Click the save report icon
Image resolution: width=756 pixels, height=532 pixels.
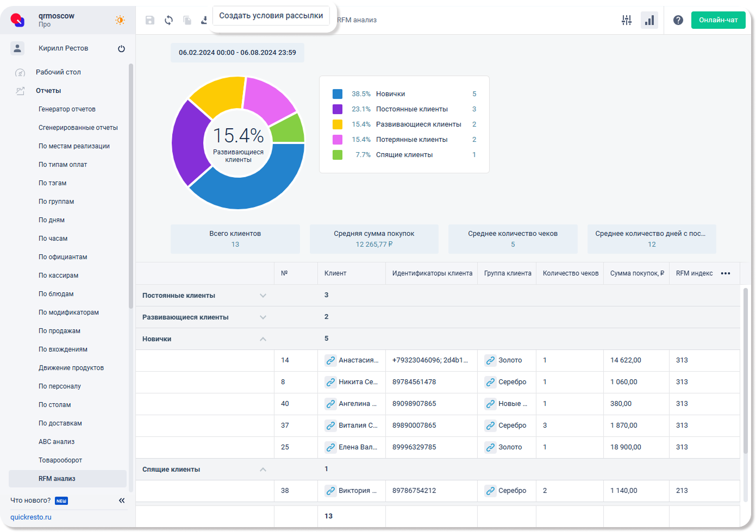point(150,20)
